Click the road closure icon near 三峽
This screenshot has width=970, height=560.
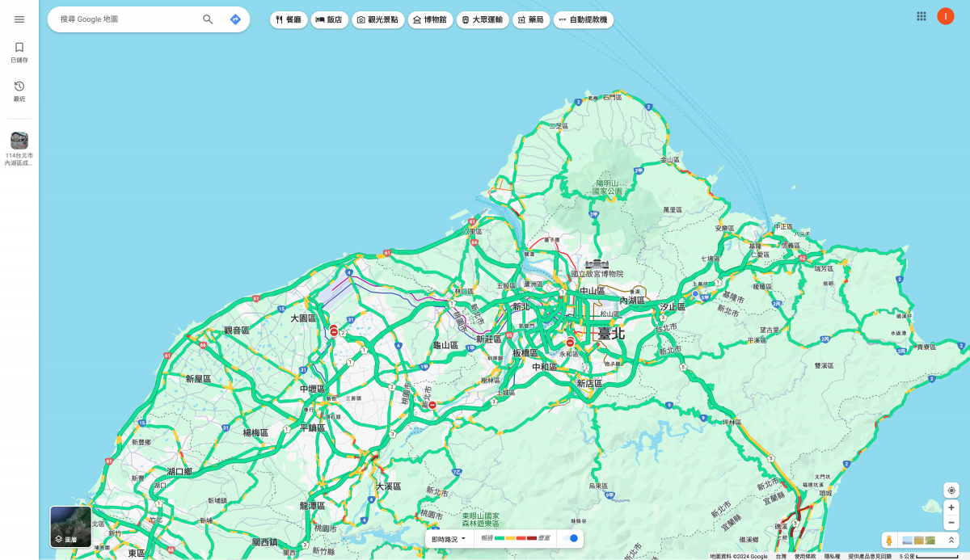(432, 404)
